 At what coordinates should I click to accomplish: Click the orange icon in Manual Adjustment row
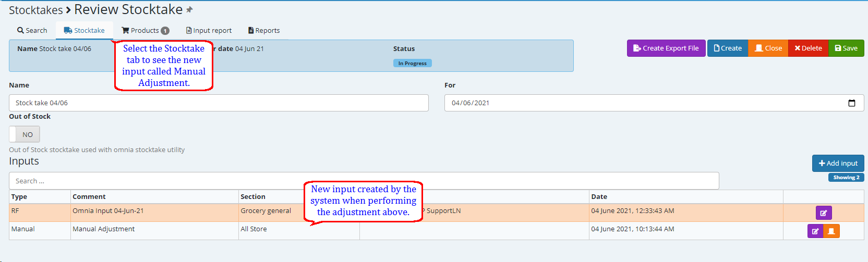(831, 231)
